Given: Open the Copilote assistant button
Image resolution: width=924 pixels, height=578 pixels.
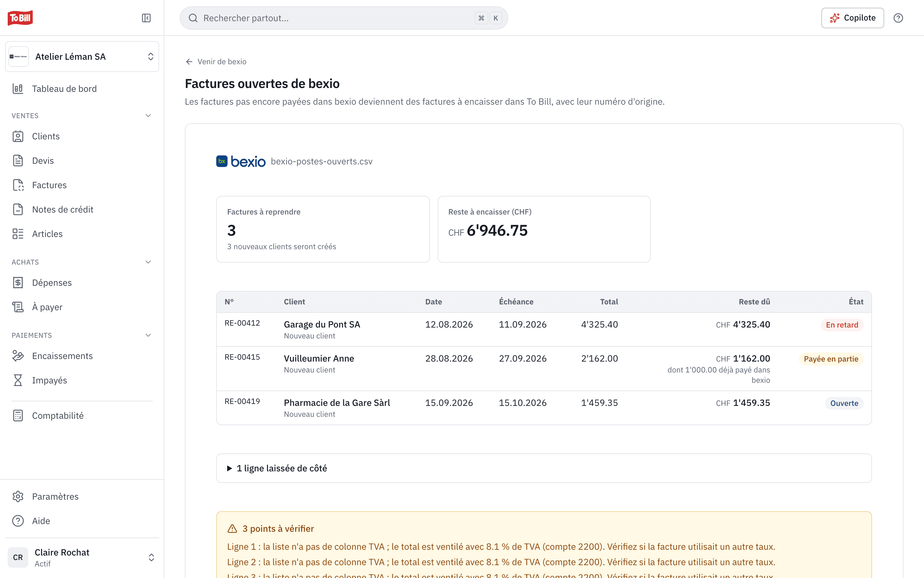Looking at the screenshot, I should point(852,18).
